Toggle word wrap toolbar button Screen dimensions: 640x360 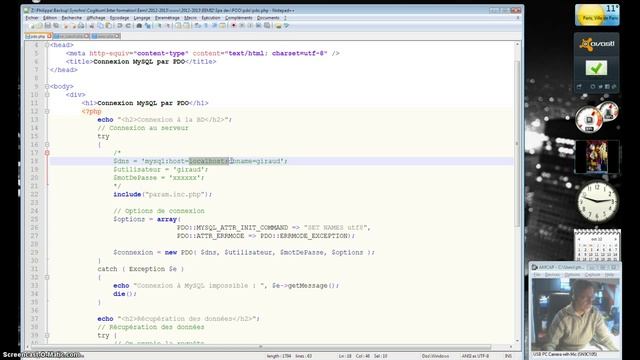tap(197, 26)
